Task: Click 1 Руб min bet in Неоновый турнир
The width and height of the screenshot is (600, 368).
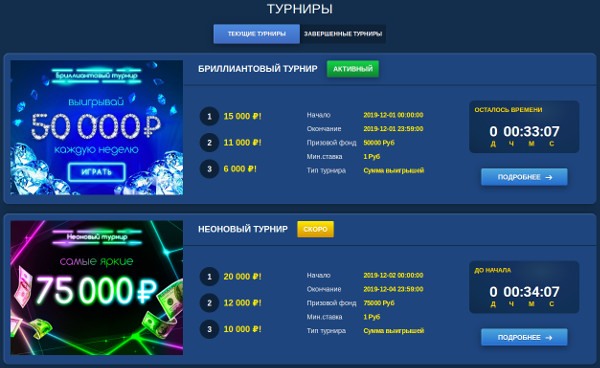Action: pyautogui.click(x=372, y=317)
